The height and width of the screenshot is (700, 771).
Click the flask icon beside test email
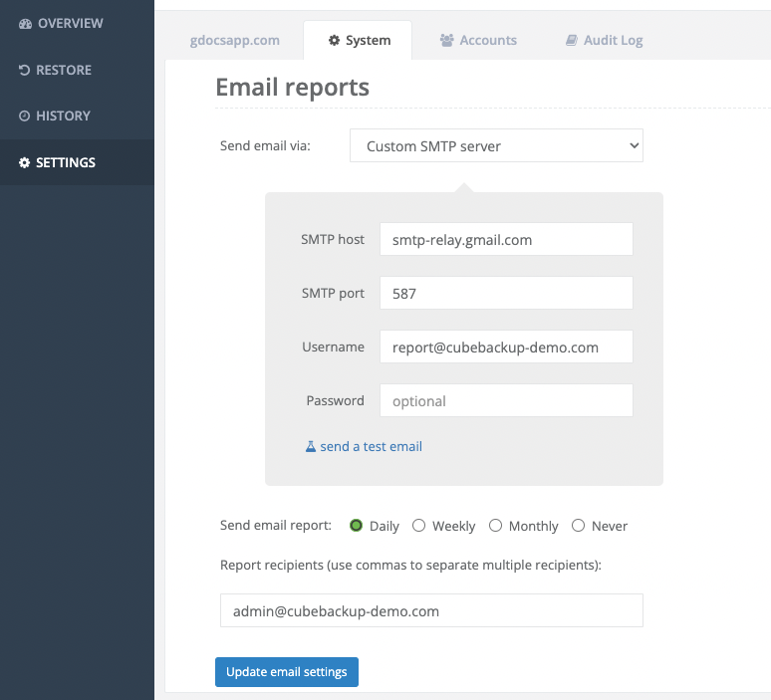coord(311,447)
